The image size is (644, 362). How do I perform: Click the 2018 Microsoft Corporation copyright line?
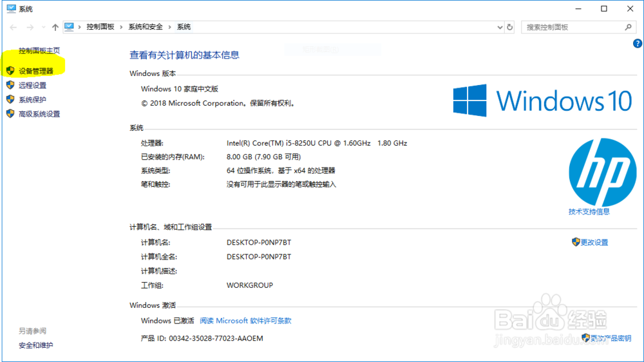coord(218,103)
